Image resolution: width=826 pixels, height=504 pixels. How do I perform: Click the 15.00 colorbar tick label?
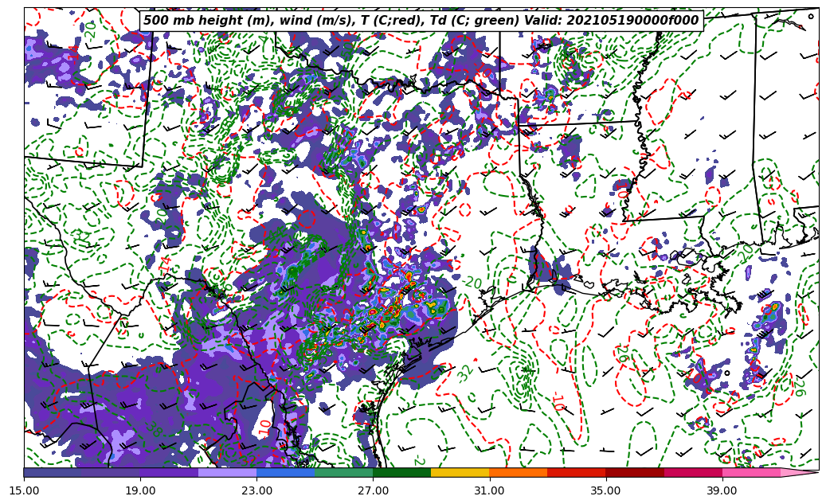(x=24, y=490)
